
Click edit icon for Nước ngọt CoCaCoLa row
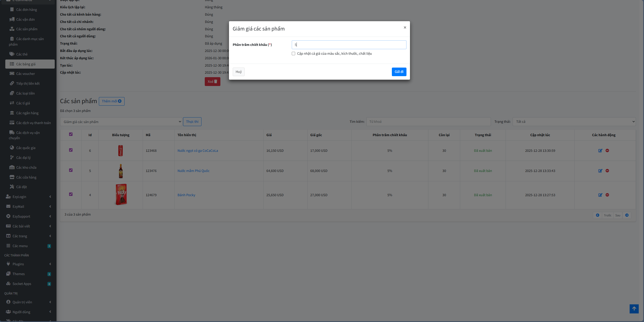click(x=600, y=151)
